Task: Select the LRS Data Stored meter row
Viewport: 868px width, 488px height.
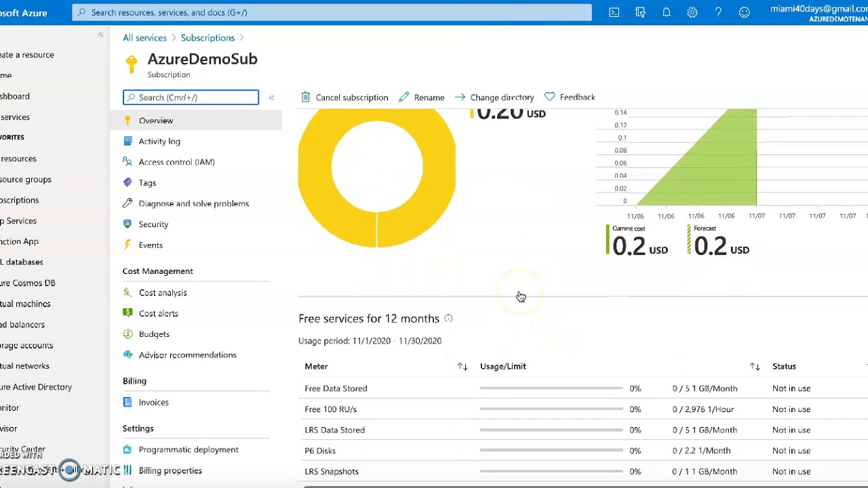Action: (583, 430)
